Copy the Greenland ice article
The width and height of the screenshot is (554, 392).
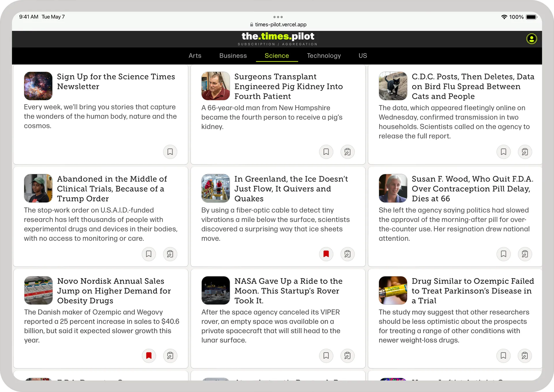(347, 254)
